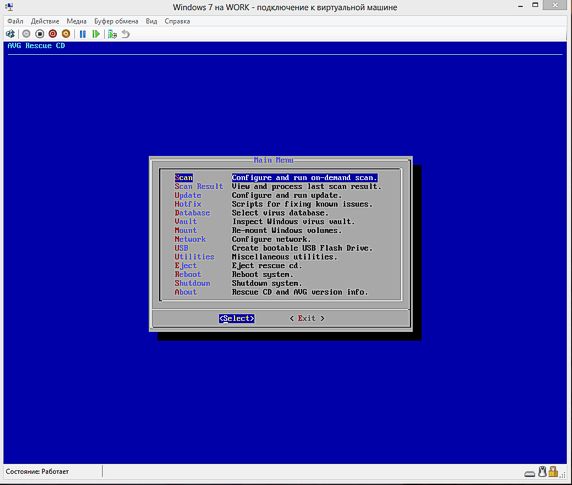Open the Справка menu

(177, 21)
